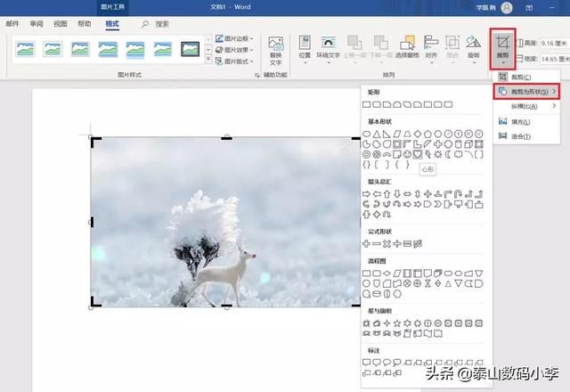Click the top-center crop handle on picture
Screen dimensions: 570x392
[226, 138]
